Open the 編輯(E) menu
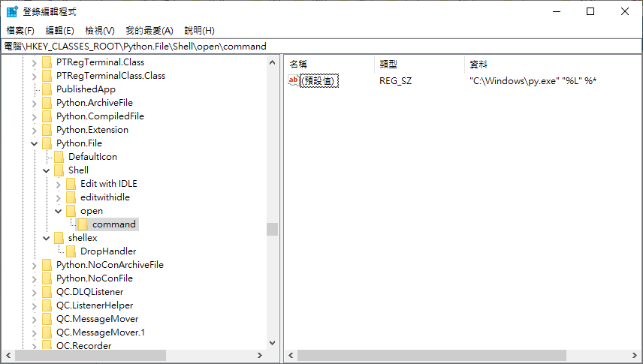Viewport: 643px width, 364px height. coord(59,30)
